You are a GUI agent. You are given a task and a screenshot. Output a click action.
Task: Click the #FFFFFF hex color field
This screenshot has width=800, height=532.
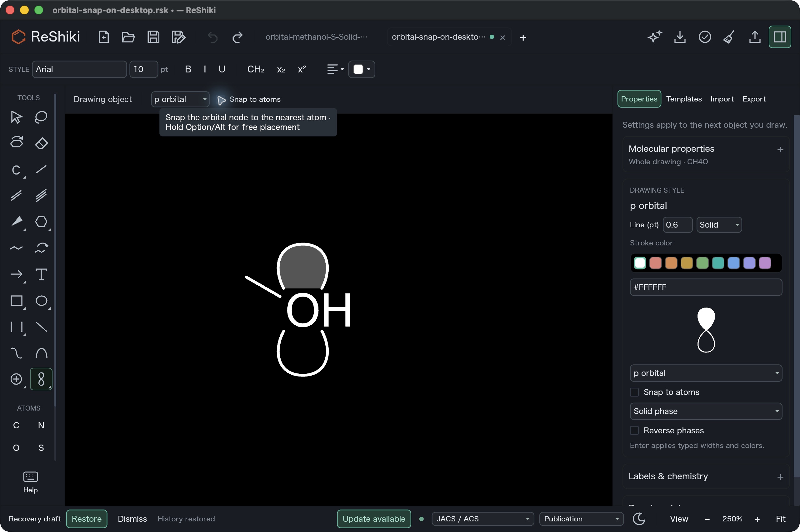pyautogui.click(x=706, y=287)
